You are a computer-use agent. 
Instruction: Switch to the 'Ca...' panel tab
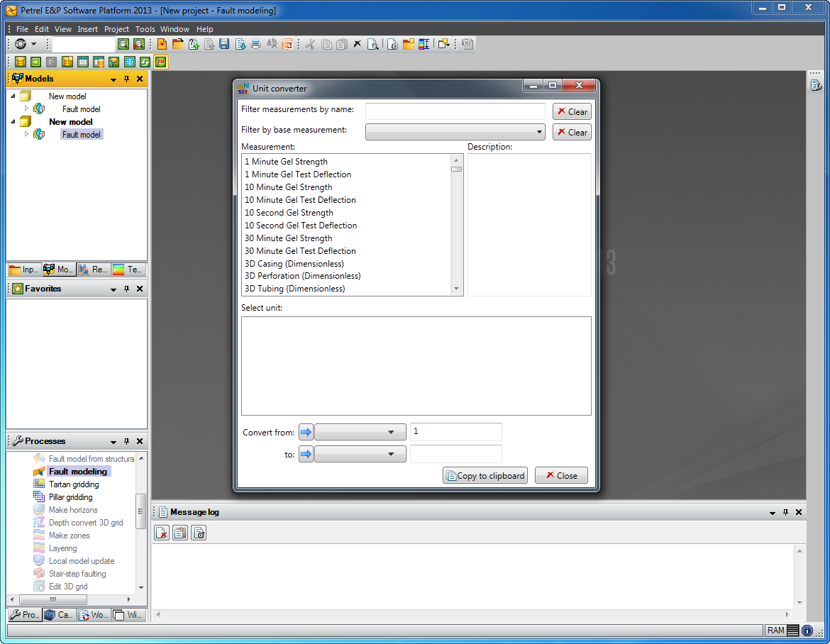(60, 614)
